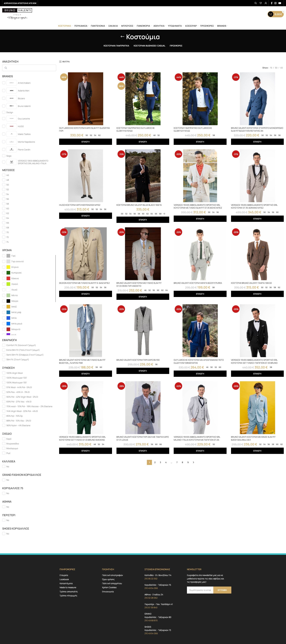Open the user account icon
The image size is (286, 644).
coord(265,3)
